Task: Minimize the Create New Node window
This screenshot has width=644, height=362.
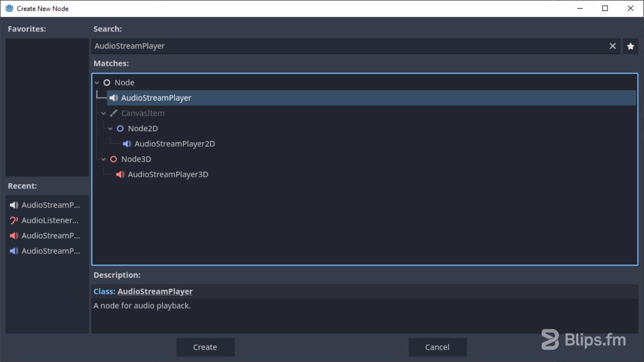Action: [580, 8]
